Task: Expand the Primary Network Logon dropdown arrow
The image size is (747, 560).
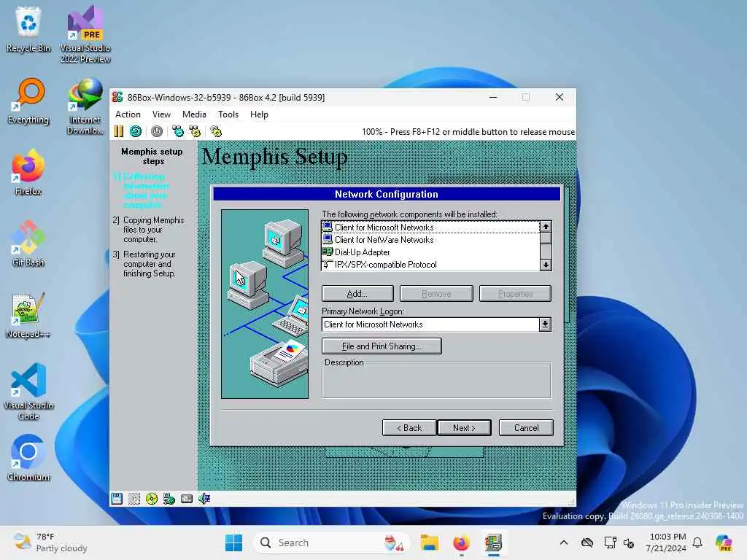Action: click(546, 324)
